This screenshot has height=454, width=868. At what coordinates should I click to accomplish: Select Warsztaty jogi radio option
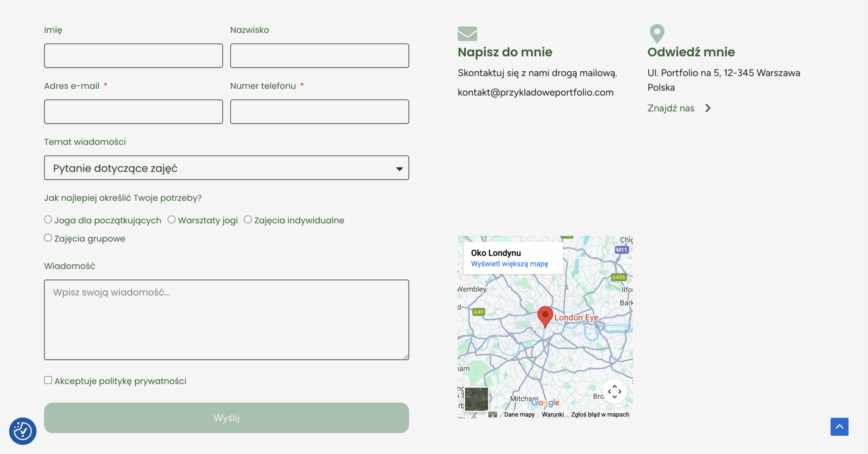click(172, 220)
